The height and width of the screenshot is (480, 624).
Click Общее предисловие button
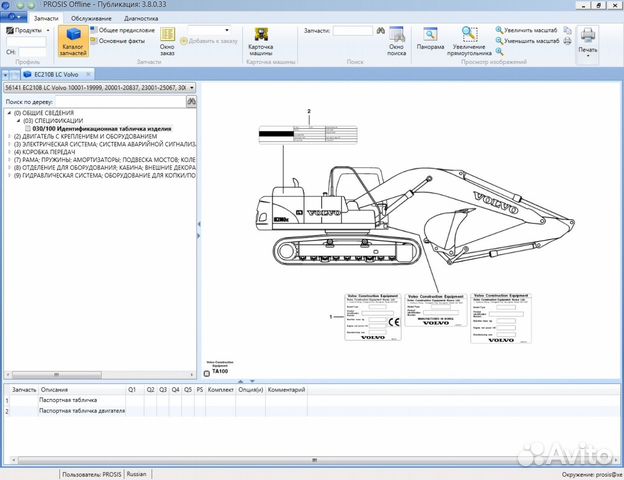125,30
